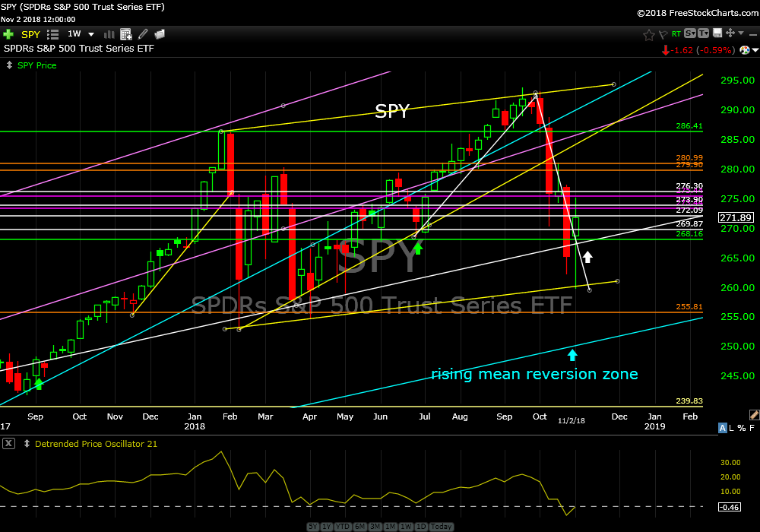Select the YTD range tab
The image size is (760, 532).
coord(342,527)
